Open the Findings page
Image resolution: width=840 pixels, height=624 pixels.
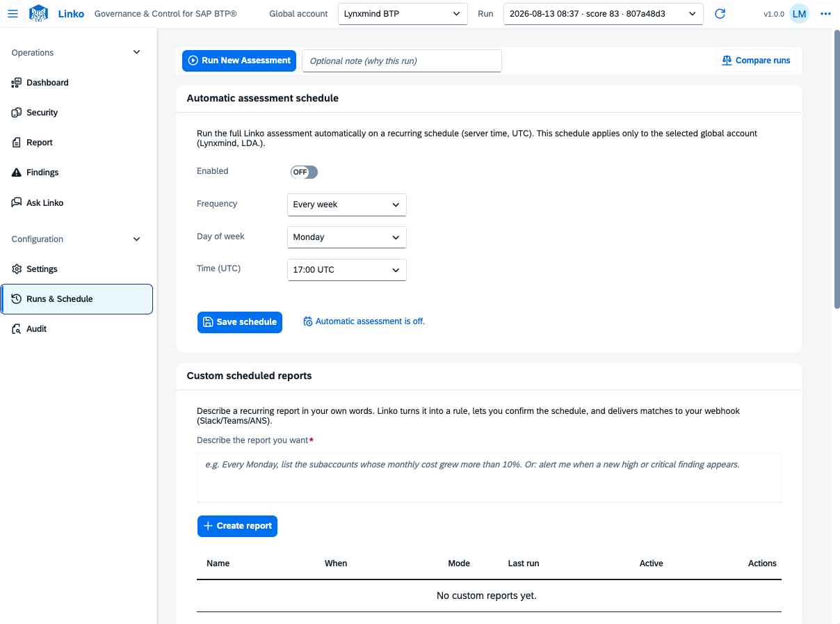coord(76,173)
